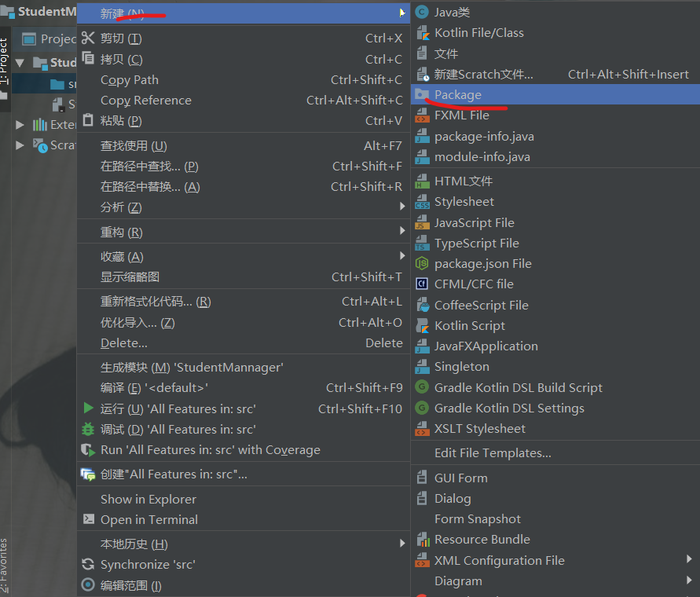700x597 pixels.
Task: Choose Form Snapshot from submenu
Action: click(x=555, y=519)
